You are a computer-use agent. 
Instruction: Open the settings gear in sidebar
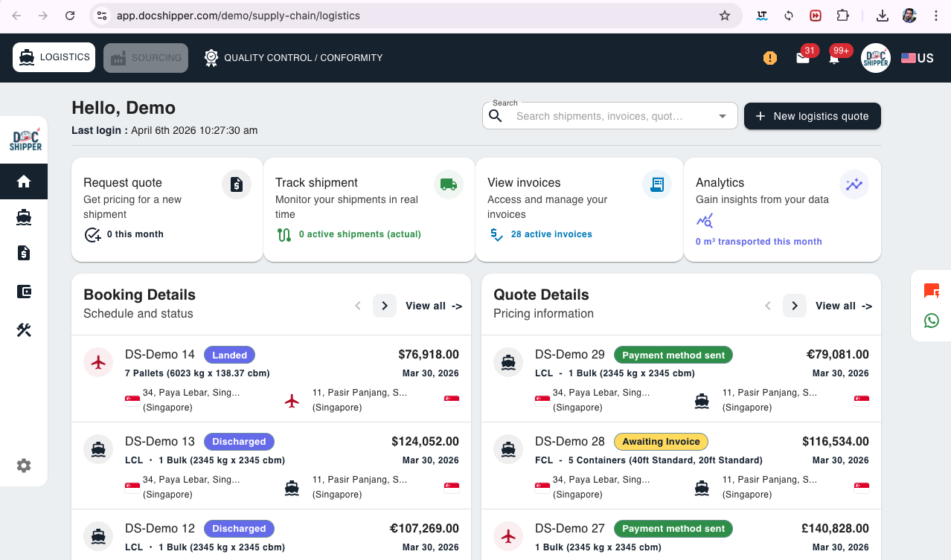[x=24, y=466]
